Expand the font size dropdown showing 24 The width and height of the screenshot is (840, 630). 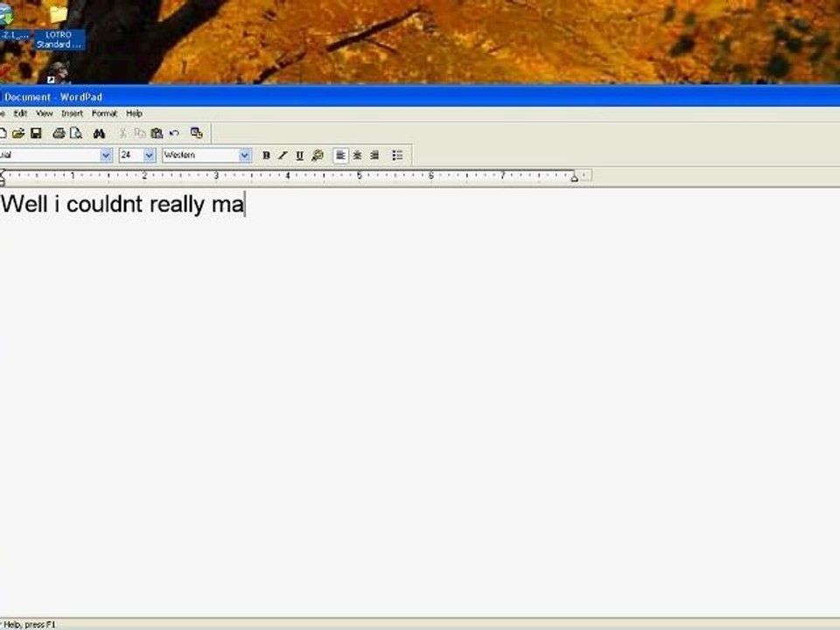pos(150,156)
